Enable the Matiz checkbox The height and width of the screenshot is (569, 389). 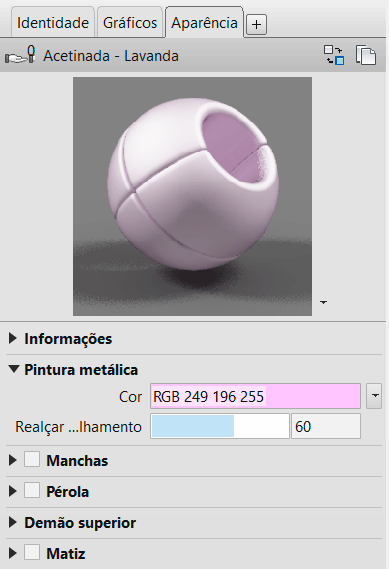pos(32,553)
